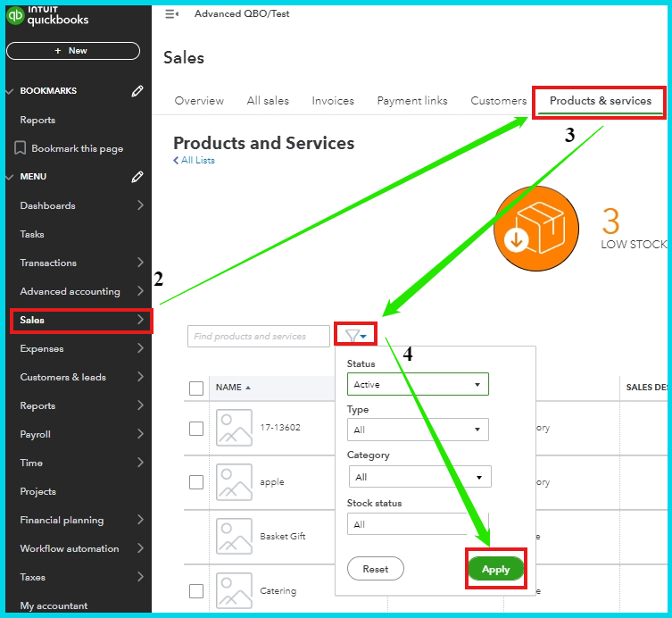Expand the Advanced accounting chevron

click(140, 291)
